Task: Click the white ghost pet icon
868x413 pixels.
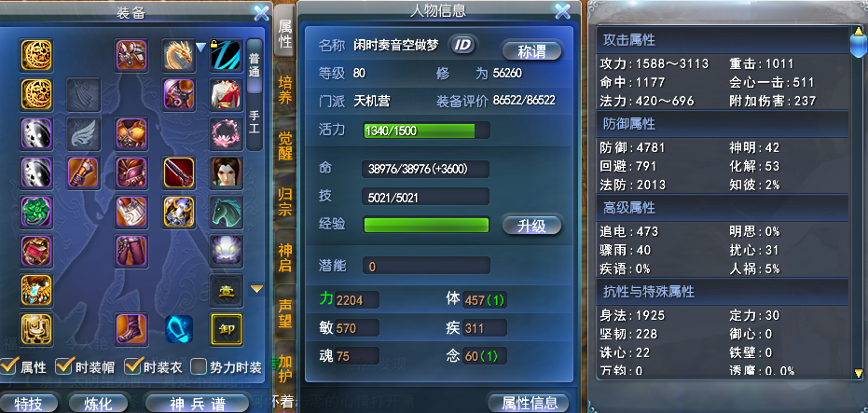Action: (x=227, y=251)
